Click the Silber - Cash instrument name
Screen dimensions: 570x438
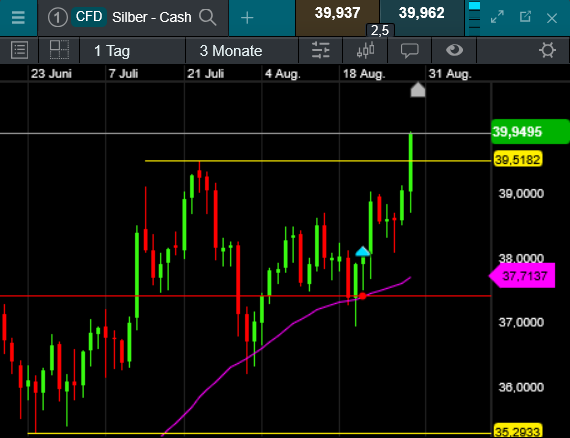click(x=152, y=17)
